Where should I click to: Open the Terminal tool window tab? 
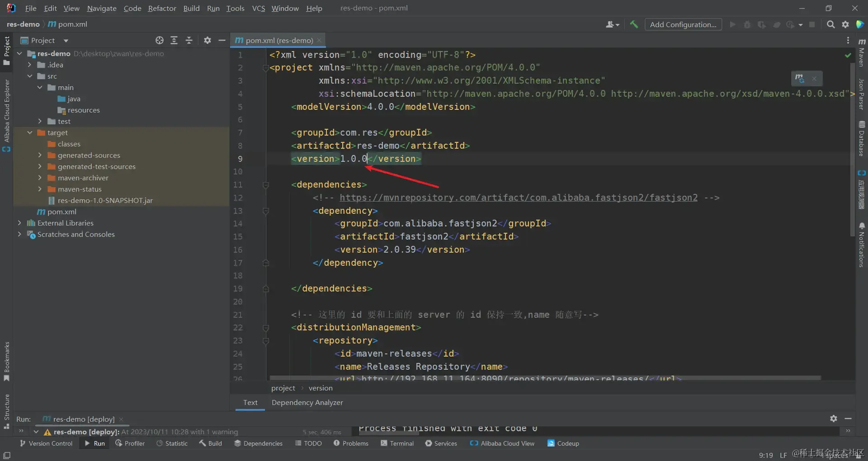point(397,443)
